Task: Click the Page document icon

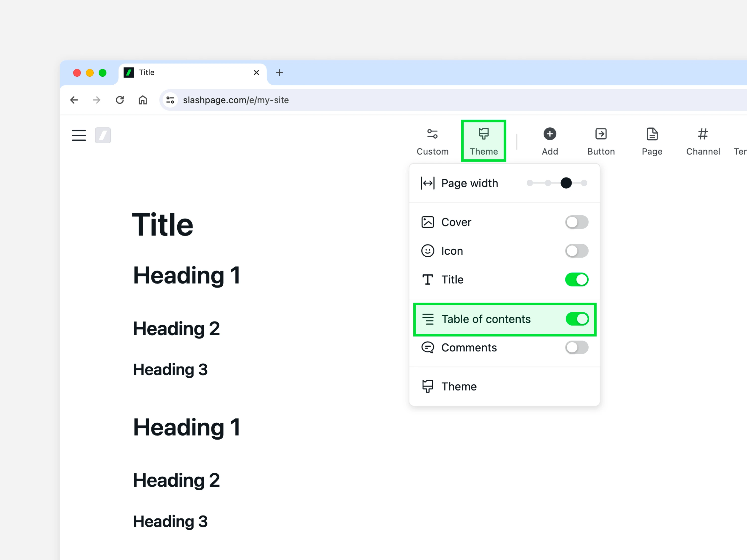Action: coord(652,134)
